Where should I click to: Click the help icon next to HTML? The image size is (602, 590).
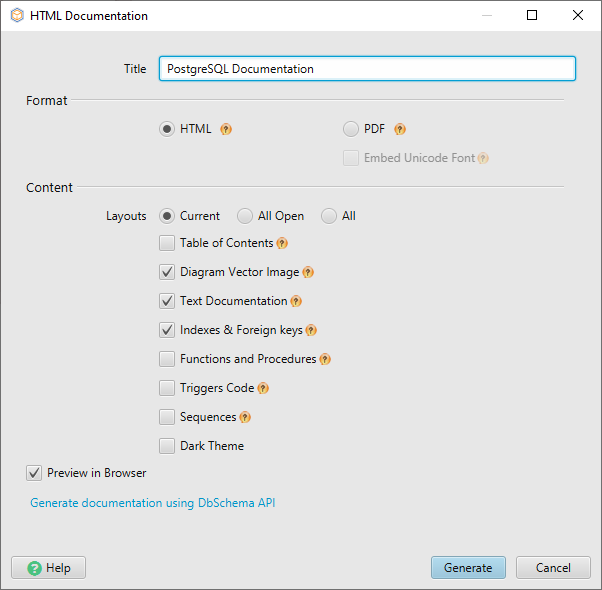[226, 129]
